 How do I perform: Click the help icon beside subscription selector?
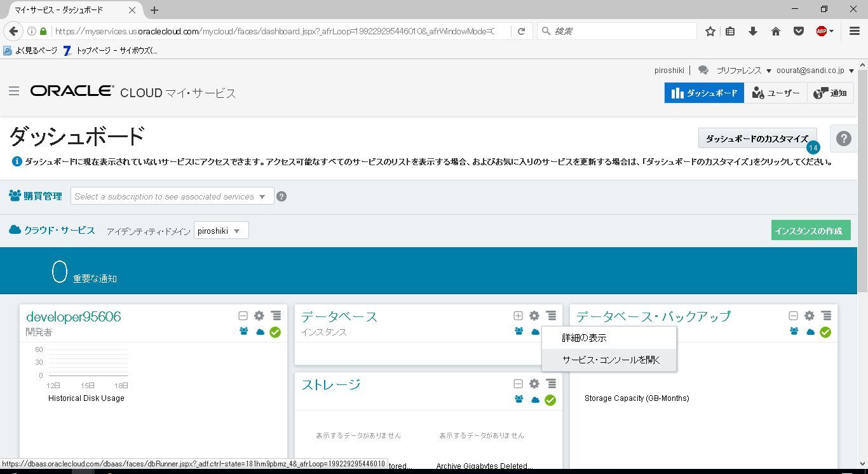281,196
